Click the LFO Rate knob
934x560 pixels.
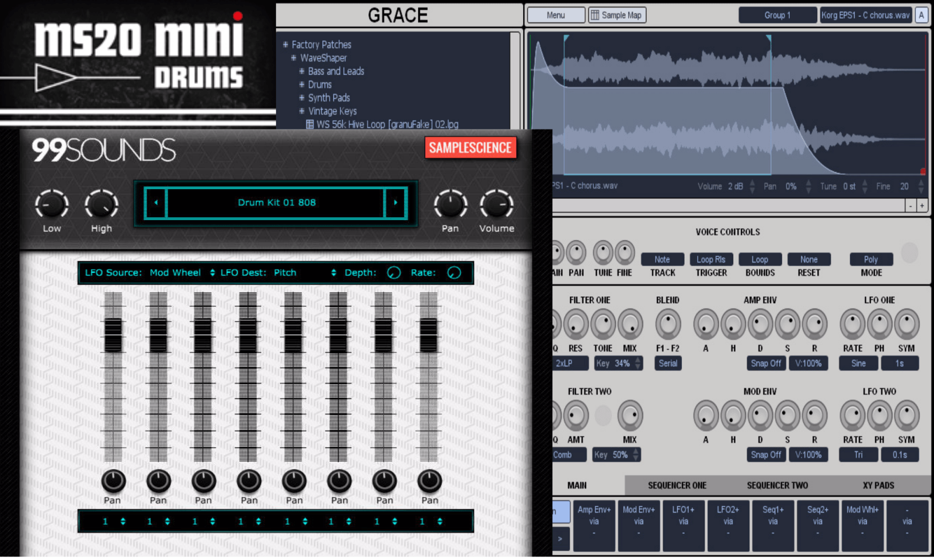click(454, 272)
